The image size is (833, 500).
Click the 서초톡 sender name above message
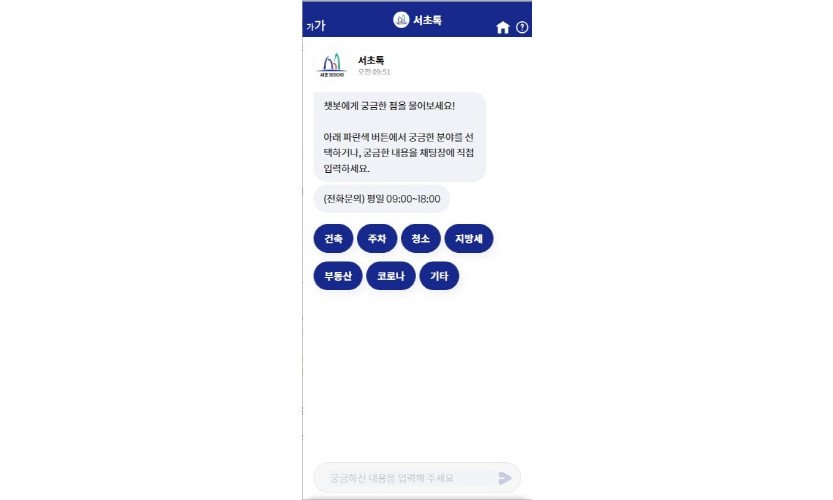click(371, 61)
